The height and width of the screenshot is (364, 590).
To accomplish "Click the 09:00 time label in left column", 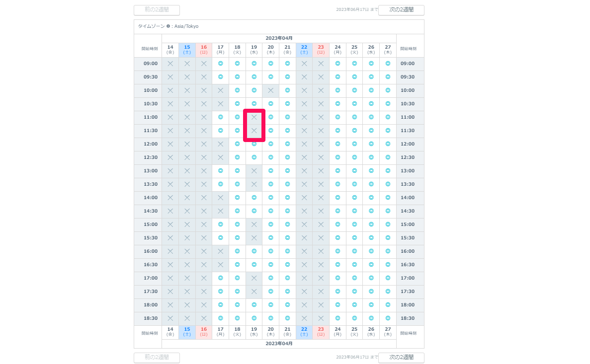I will 151,64.
